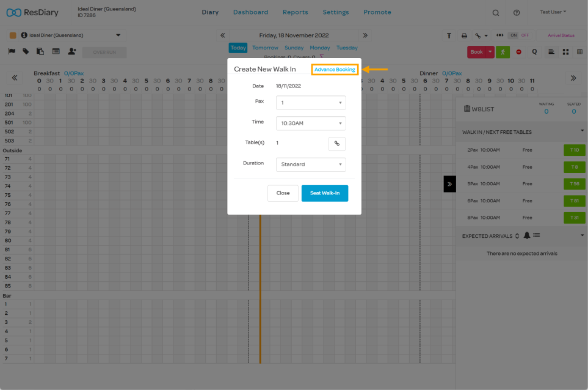
Task: Click the bell icon beside Expected Arrivals
Action: tap(527, 235)
